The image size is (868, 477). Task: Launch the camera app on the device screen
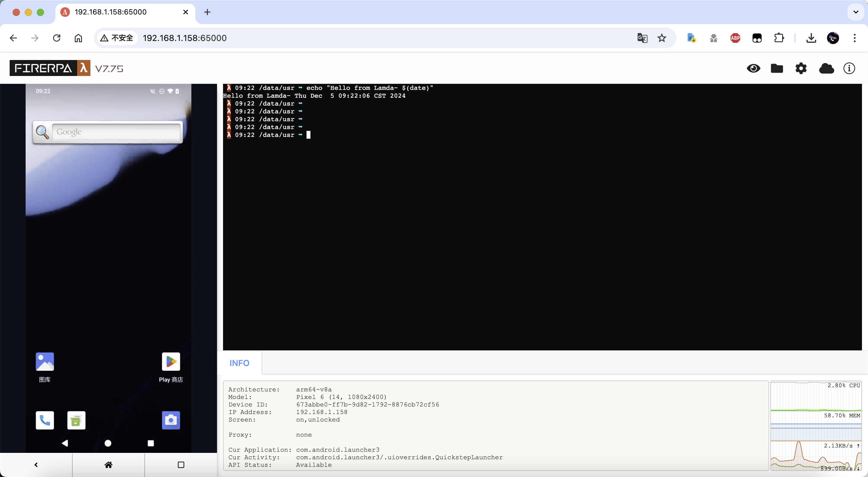[171, 420]
